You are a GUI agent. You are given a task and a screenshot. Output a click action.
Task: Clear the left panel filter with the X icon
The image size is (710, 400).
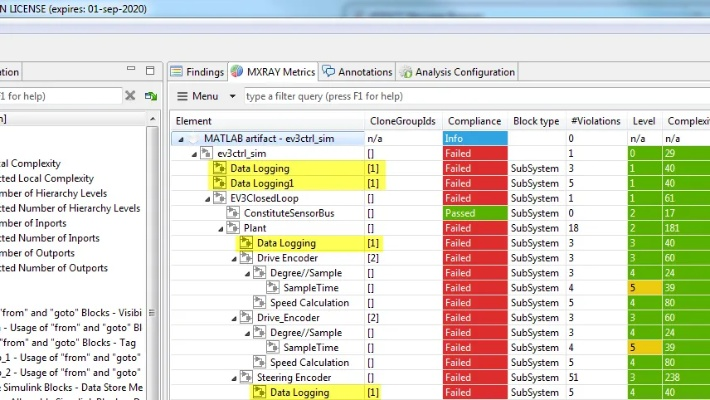[x=130, y=96]
